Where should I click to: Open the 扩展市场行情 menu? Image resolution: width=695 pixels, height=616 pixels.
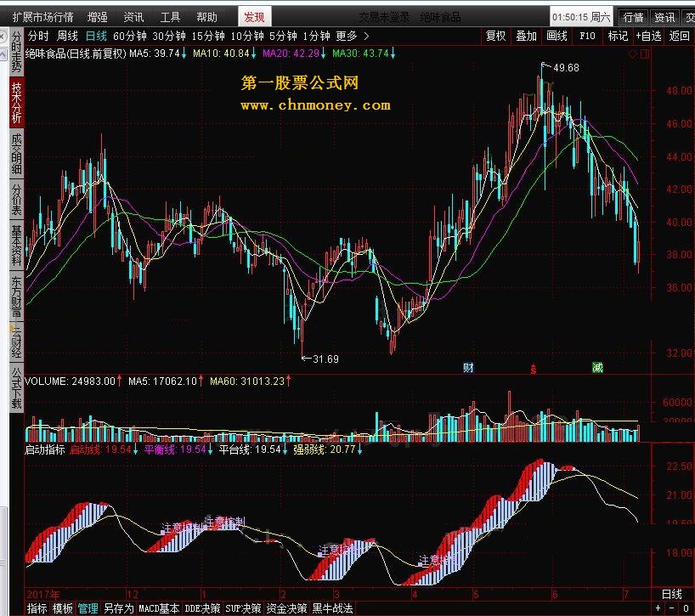tap(42, 17)
